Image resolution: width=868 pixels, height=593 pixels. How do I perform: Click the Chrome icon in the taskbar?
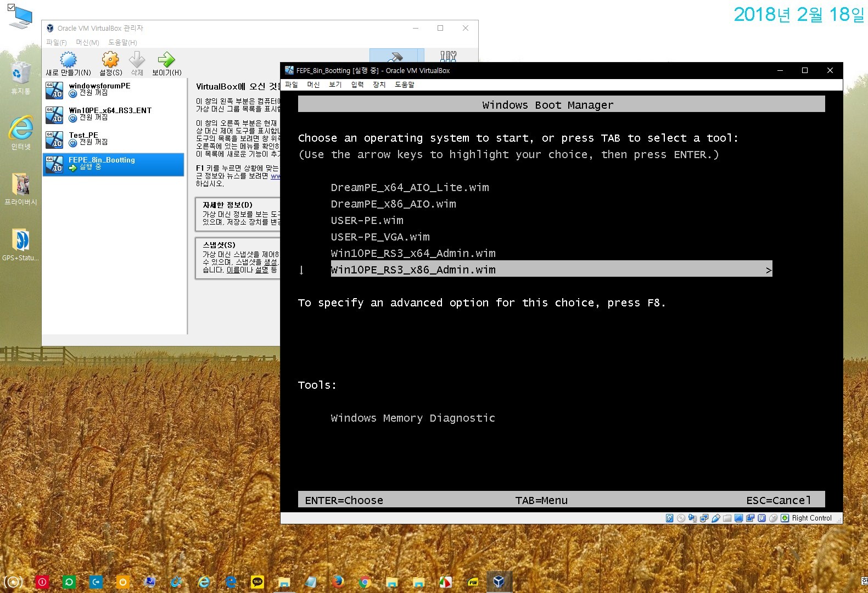365,581
